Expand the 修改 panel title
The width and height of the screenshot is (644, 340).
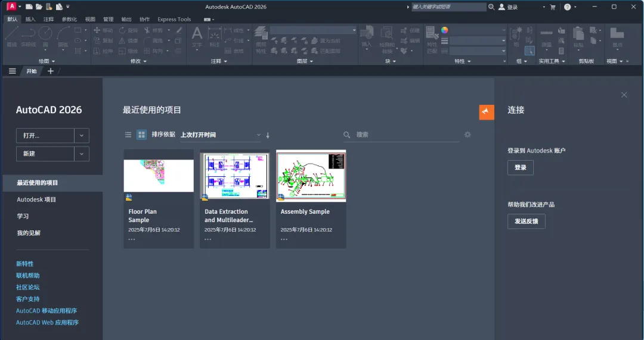[x=138, y=61]
